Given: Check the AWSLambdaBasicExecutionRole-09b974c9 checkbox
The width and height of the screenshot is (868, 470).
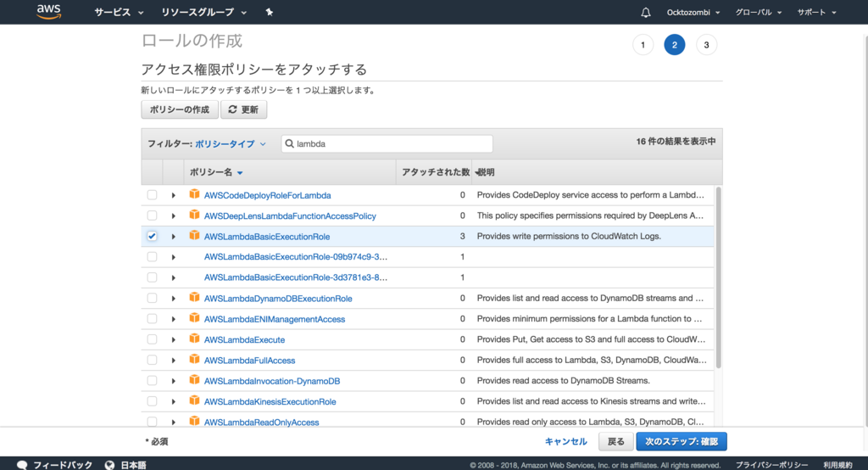Looking at the screenshot, I should point(152,256).
